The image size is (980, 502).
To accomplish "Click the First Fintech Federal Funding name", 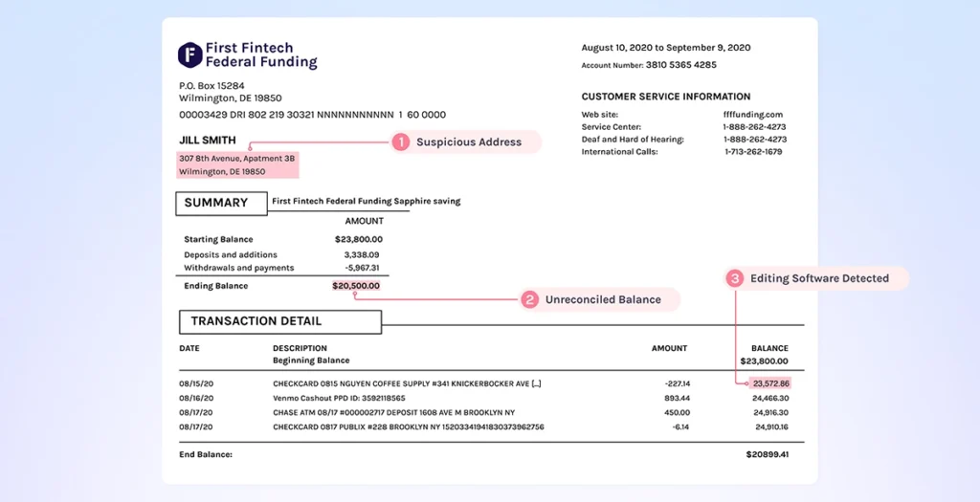I will [x=261, y=55].
